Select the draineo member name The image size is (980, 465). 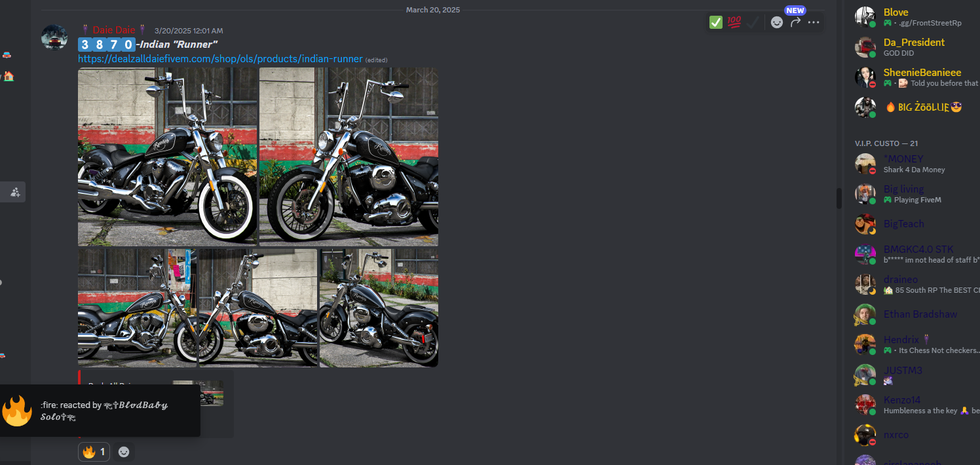tap(901, 279)
